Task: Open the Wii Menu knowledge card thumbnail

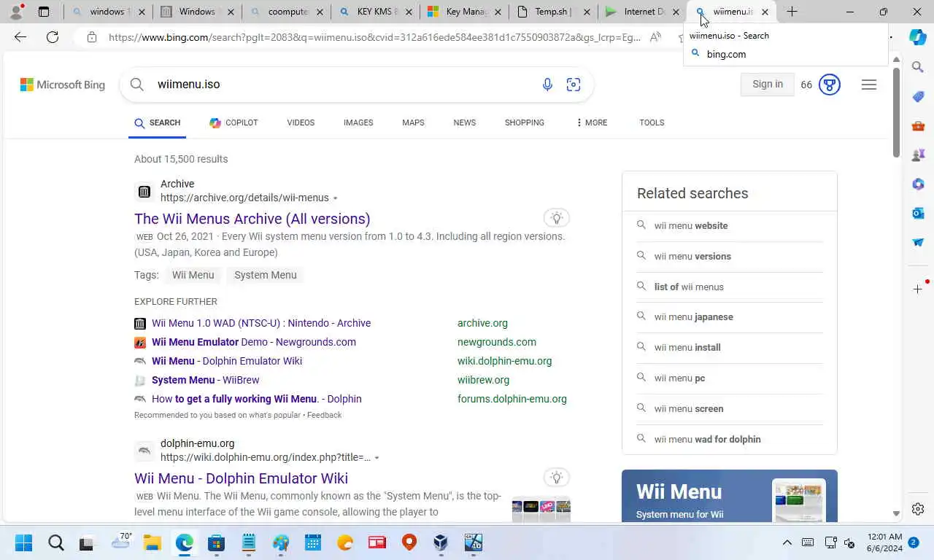Action: pyautogui.click(x=798, y=500)
